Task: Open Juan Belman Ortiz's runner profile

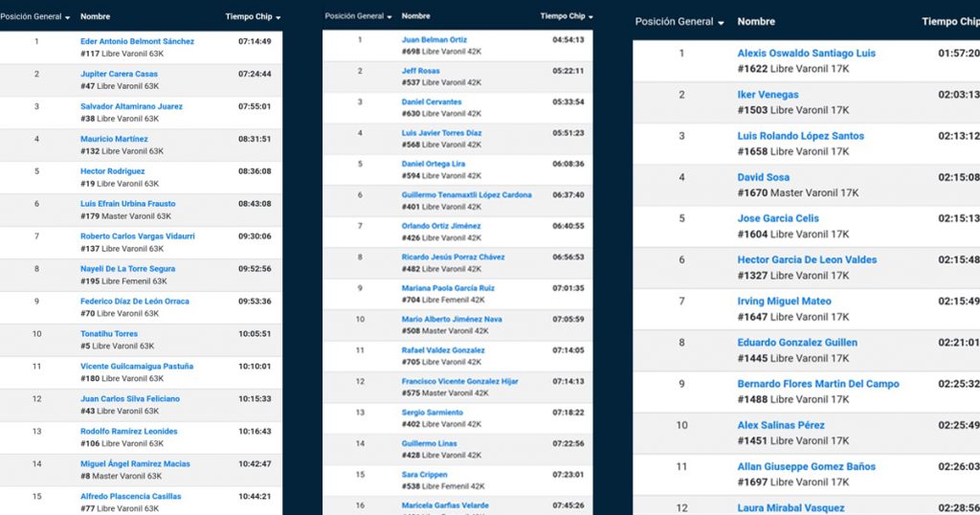Action: point(434,39)
